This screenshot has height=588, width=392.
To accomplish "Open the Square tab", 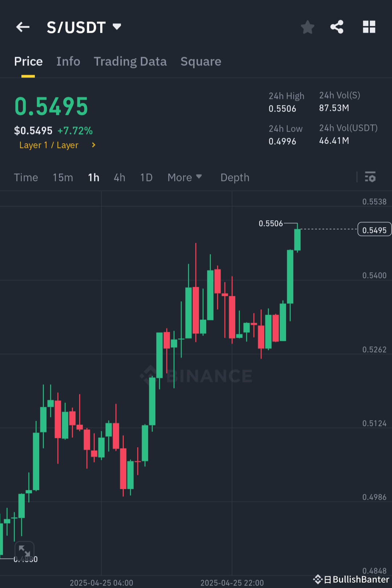I will coord(201,61).
